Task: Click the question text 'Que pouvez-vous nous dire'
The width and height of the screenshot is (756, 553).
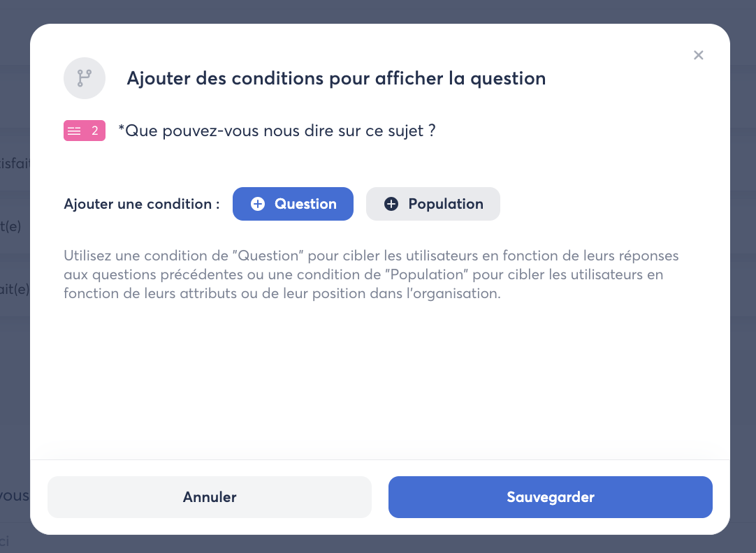Action: 277,131
